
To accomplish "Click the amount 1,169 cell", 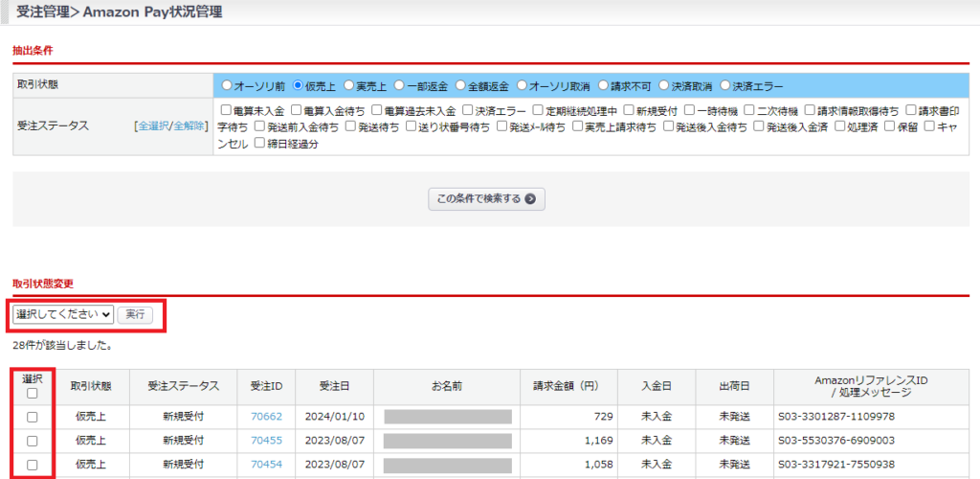I will pyautogui.click(x=568, y=441).
